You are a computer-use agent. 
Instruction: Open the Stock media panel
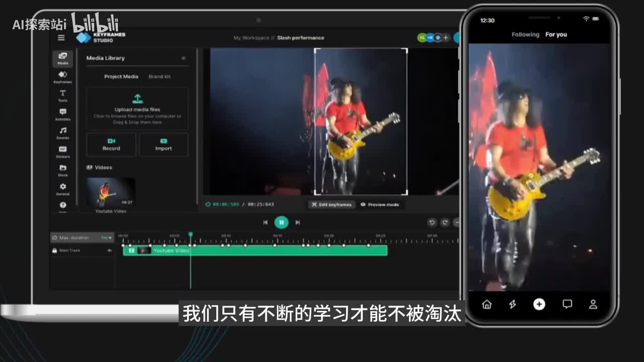[x=62, y=170]
